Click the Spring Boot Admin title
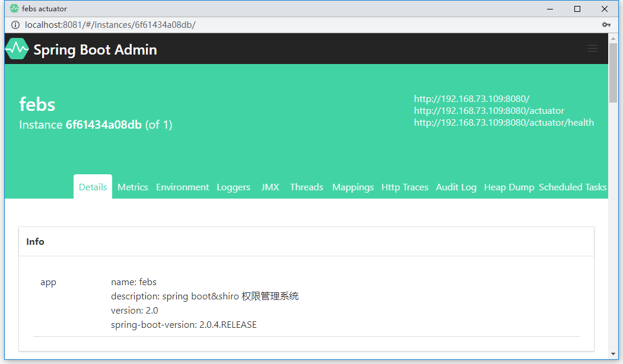Viewport: 623px width, 364px height. (x=95, y=50)
